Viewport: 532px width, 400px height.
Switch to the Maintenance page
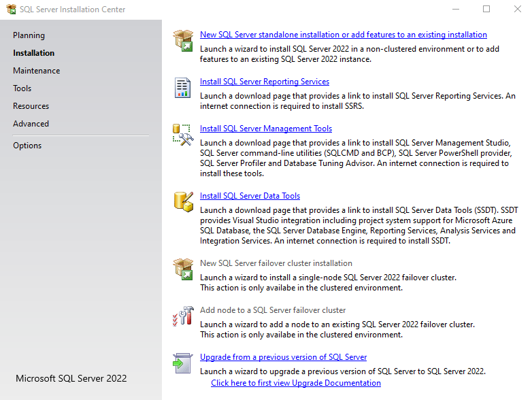(x=36, y=71)
